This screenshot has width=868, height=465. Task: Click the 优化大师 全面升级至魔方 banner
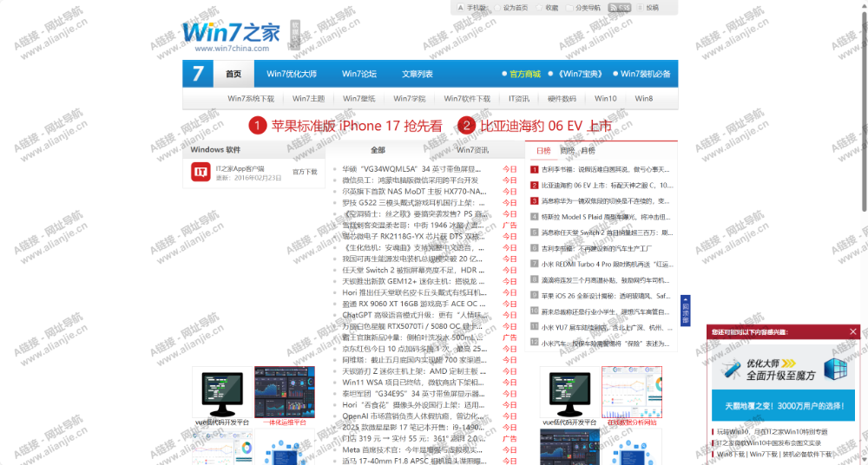pyautogui.click(x=783, y=370)
